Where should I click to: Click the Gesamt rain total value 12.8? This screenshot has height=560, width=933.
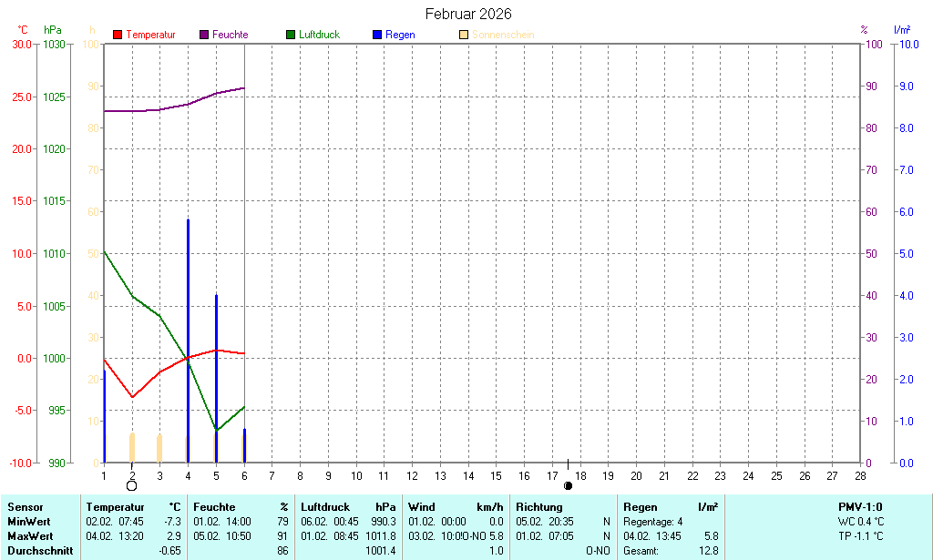[x=706, y=550]
